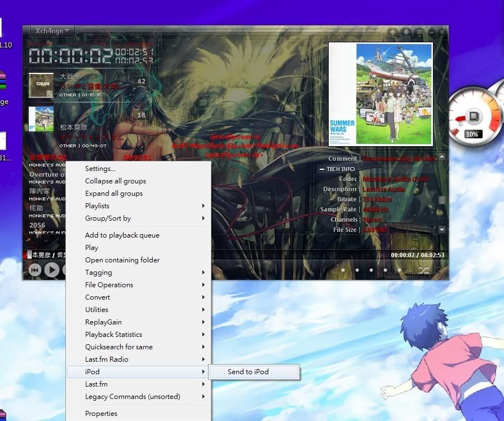Screen dimensions: 504x421
Task: Click info panel scroll-up arrow
Action: [442, 156]
